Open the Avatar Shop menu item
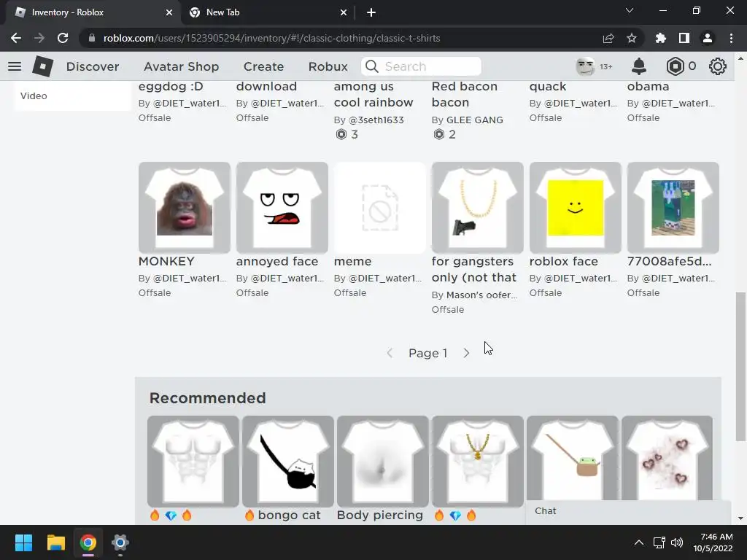 coord(182,66)
